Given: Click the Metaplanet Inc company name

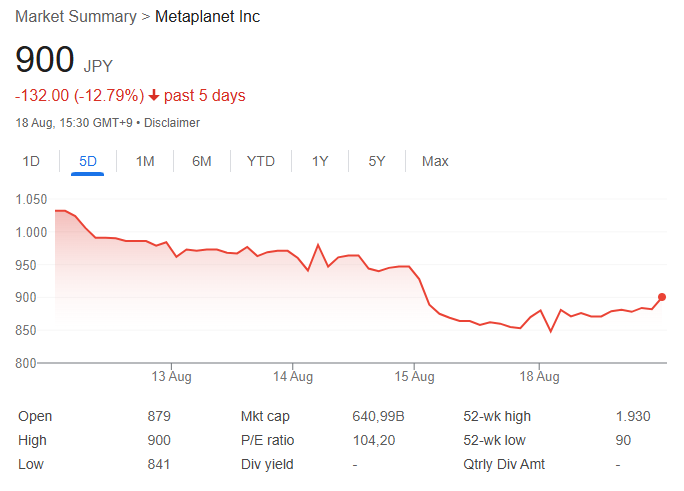Looking at the screenshot, I should [x=207, y=17].
